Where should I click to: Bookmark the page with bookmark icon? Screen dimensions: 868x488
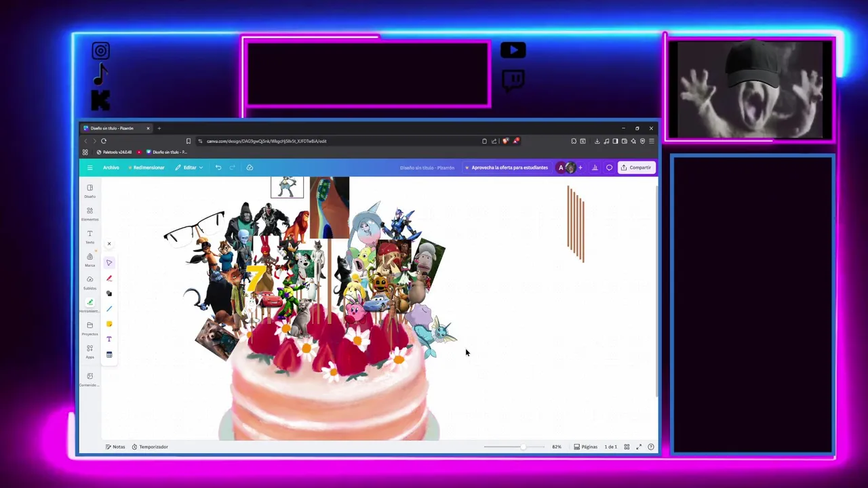[x=189, y=141]
